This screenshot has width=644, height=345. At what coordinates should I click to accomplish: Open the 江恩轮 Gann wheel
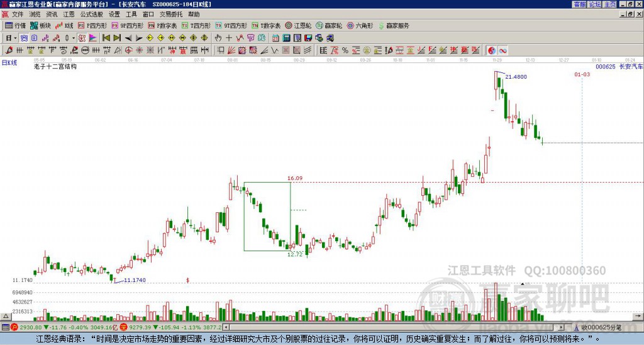pos(298,25)
